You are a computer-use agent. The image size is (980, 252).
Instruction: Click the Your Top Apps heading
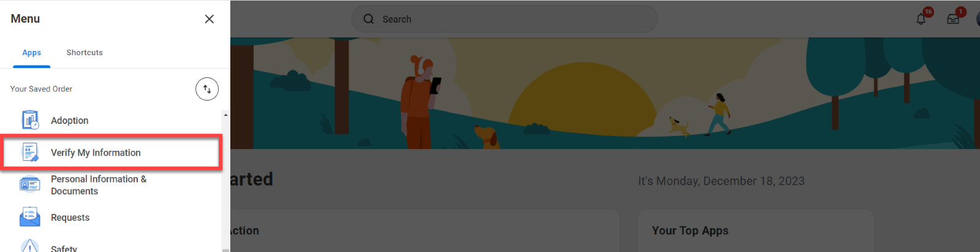[690, 231]
